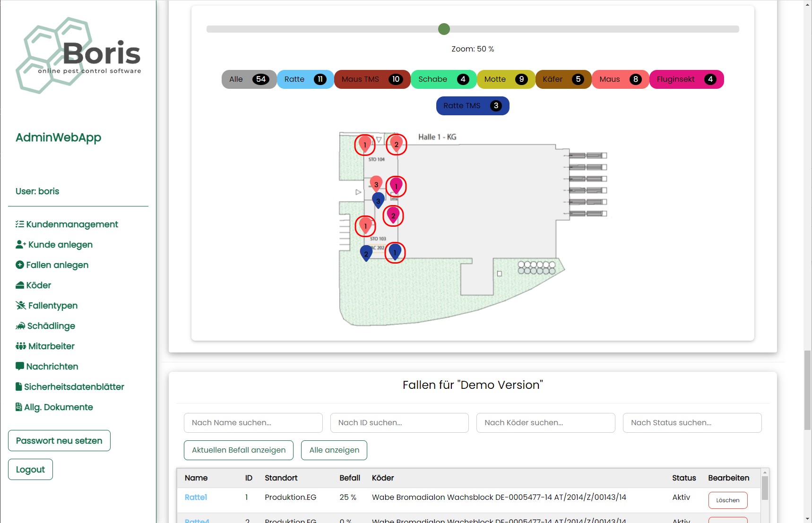Open Kundenmanagement in the sidebar
This screenshot has width=812, height=523.
point(72,224)
